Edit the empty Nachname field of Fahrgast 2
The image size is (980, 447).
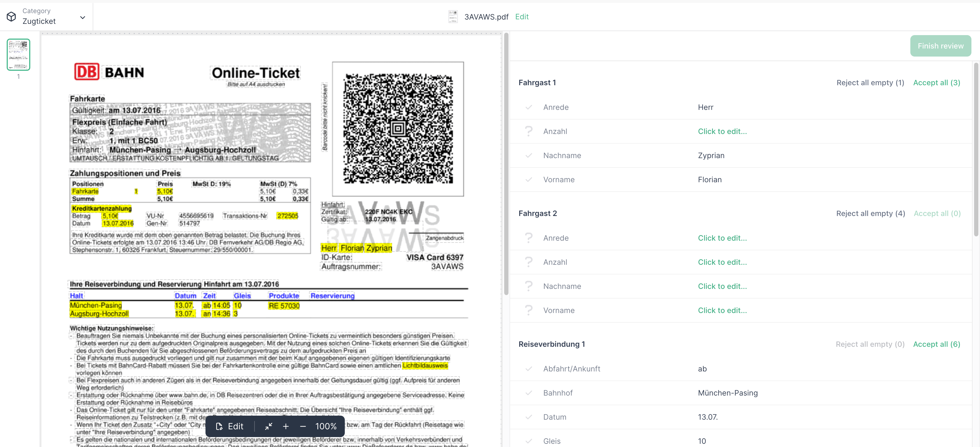click(722, 286)
